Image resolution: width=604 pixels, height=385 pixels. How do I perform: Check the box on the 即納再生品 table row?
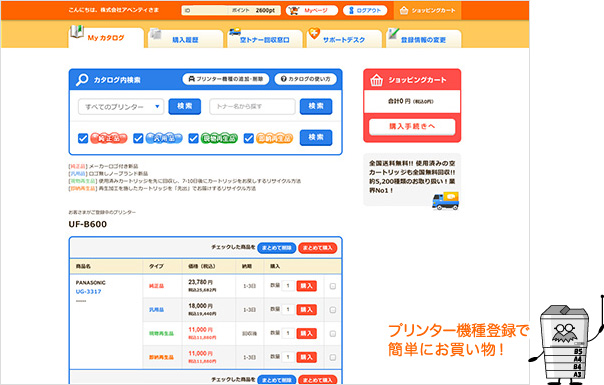(333, 358)
